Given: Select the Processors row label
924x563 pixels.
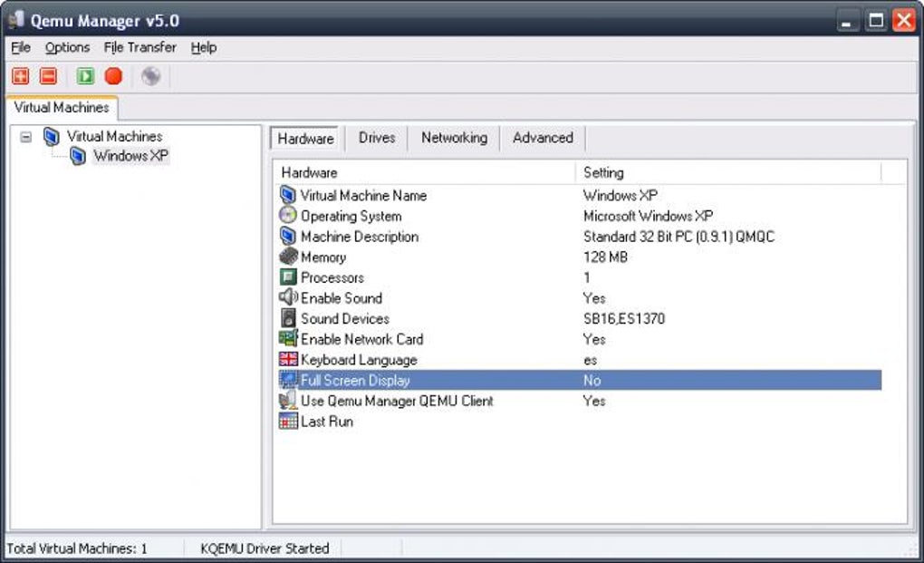Looking at the screenshot, I should (332, 277).
